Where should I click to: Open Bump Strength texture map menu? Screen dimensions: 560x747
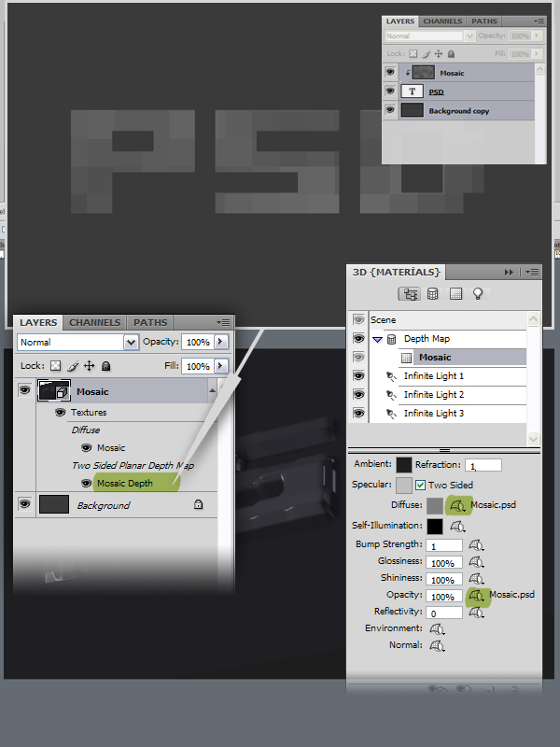[x=476, y=545]
